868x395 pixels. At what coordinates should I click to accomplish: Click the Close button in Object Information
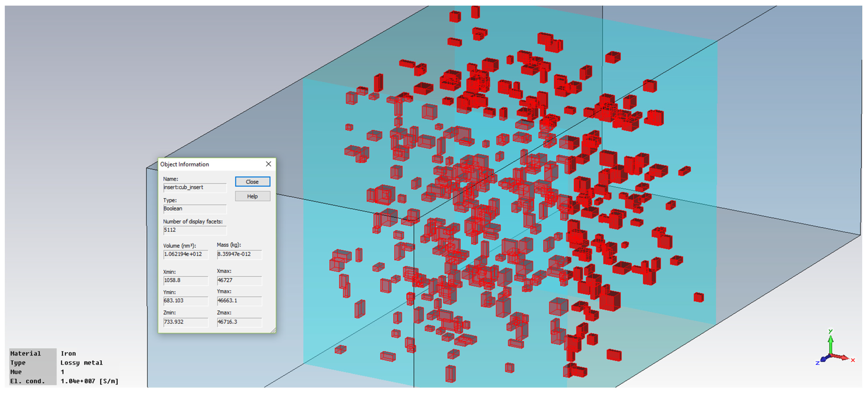click(x=252, y=182)
